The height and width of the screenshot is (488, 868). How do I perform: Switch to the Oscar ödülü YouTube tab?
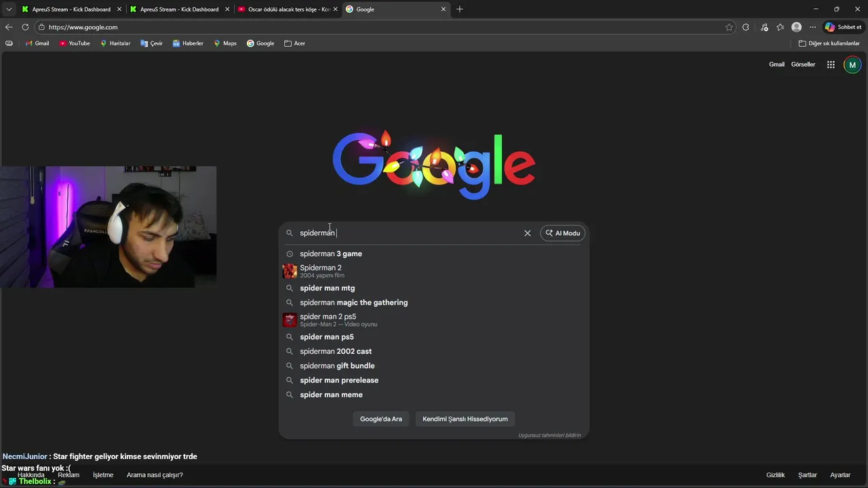point(287,9)
